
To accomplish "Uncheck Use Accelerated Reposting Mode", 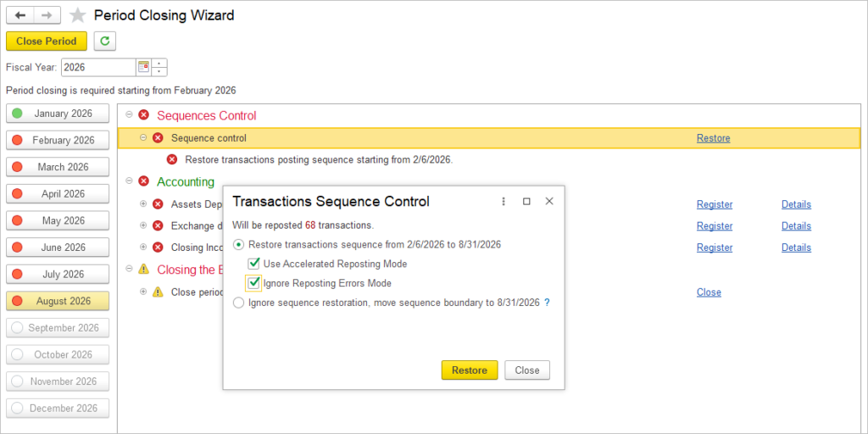I will 254,264.
